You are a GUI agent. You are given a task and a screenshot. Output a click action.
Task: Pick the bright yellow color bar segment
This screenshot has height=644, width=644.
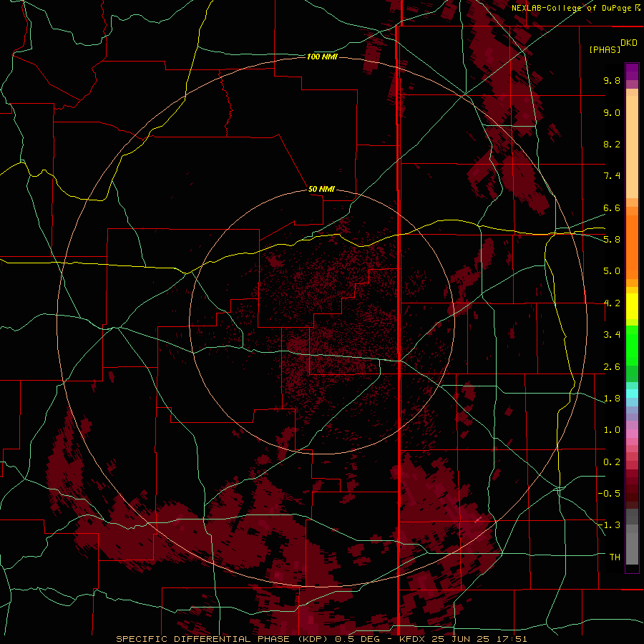point(632,306)
